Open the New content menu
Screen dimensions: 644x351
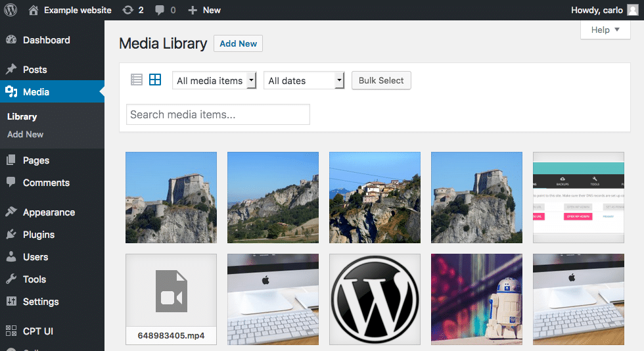pyautogui.click(x=204, y=10)
